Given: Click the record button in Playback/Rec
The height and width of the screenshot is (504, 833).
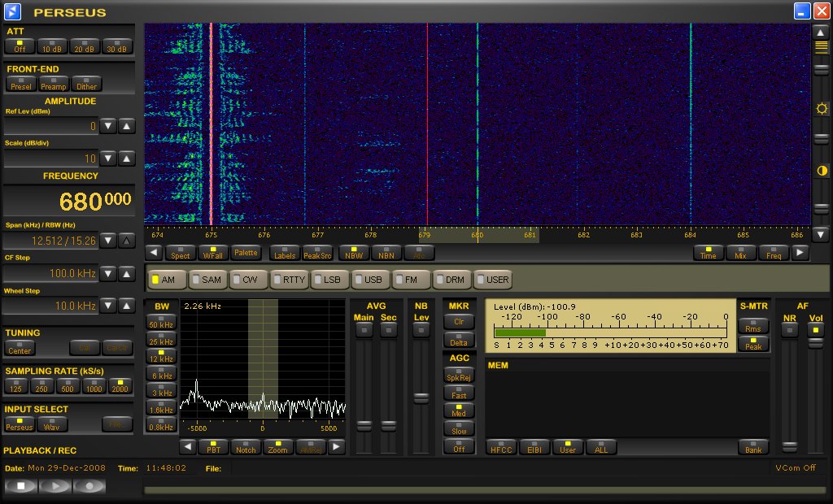Looking at the screenshot, I should pos(89,485).
